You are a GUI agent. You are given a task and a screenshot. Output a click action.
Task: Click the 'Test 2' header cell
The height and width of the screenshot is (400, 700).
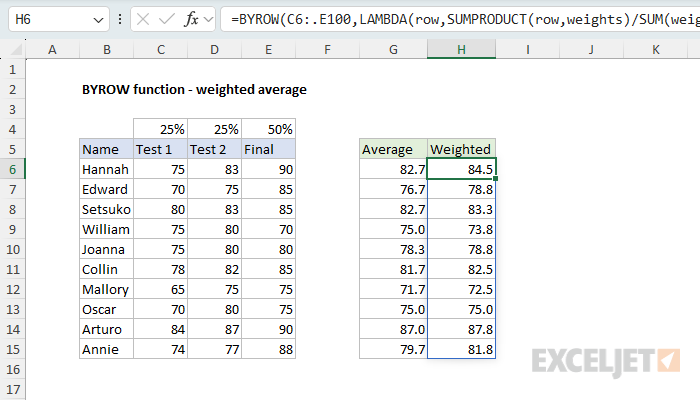tap(215, 150)
